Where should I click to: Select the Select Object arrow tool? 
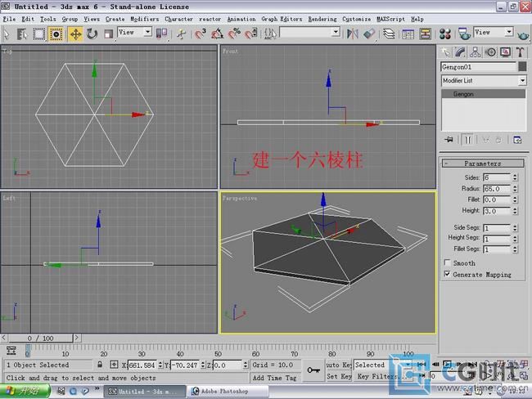point(7,34)
